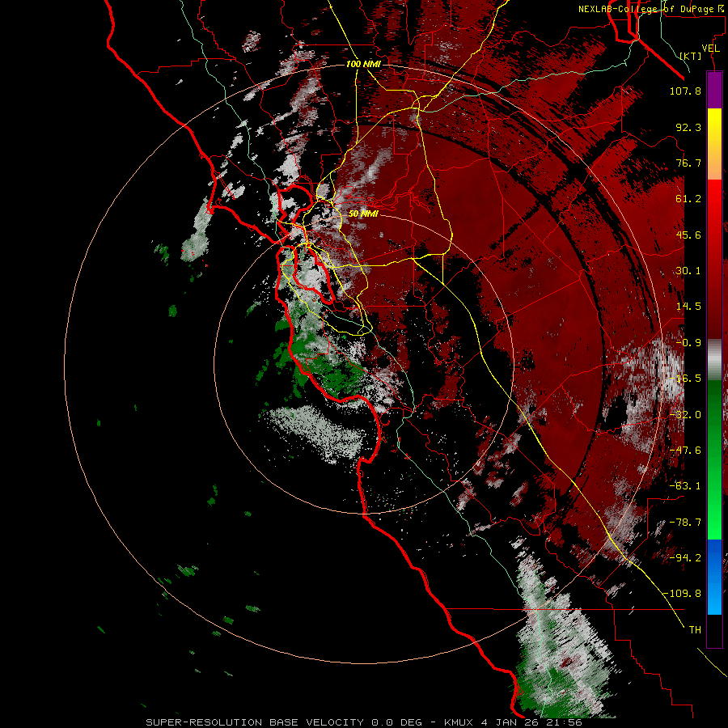This screenshot has width=728, height=728.
Task: Click the -0.9 velocity scale value
Action: click(x=688, y=343)
